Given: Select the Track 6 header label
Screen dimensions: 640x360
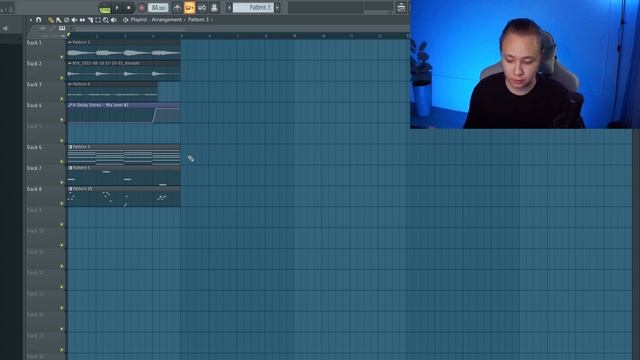Looking at the screenshot, I should tap(34, 147).
